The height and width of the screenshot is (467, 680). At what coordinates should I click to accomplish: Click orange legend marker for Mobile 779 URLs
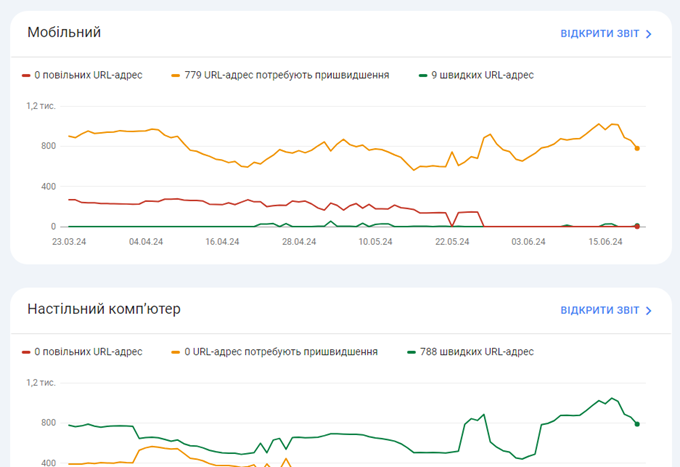tap(176, 75)
